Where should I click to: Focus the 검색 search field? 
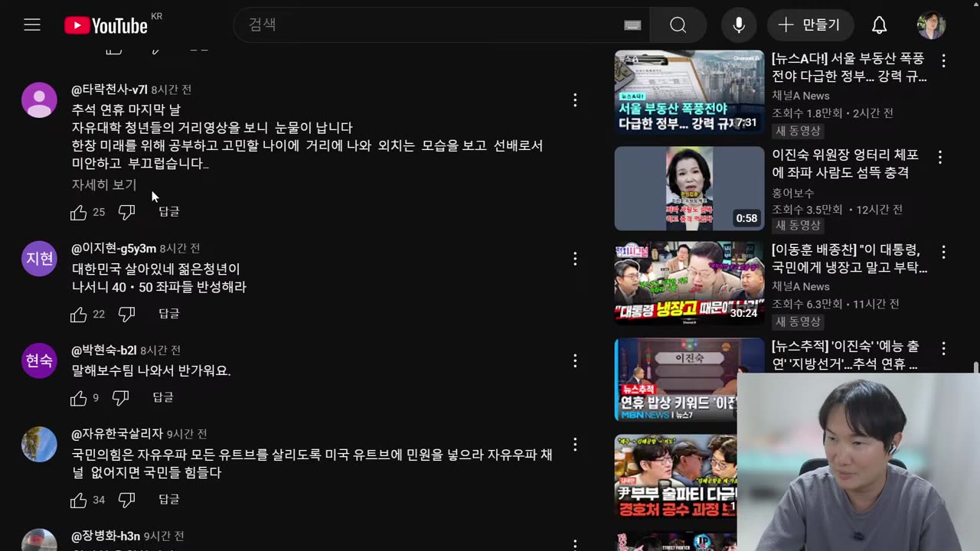click(x=442, y=25)
